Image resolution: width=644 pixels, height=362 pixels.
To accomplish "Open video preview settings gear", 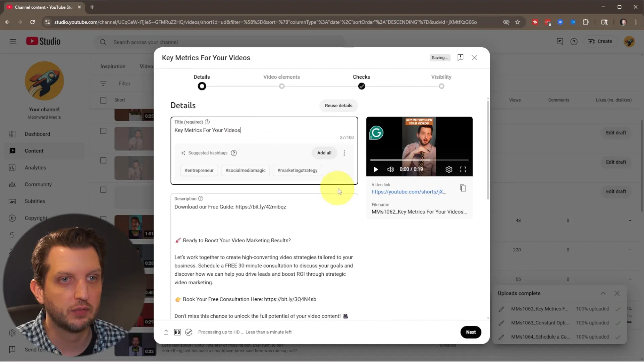I will [x=449, y=170].
